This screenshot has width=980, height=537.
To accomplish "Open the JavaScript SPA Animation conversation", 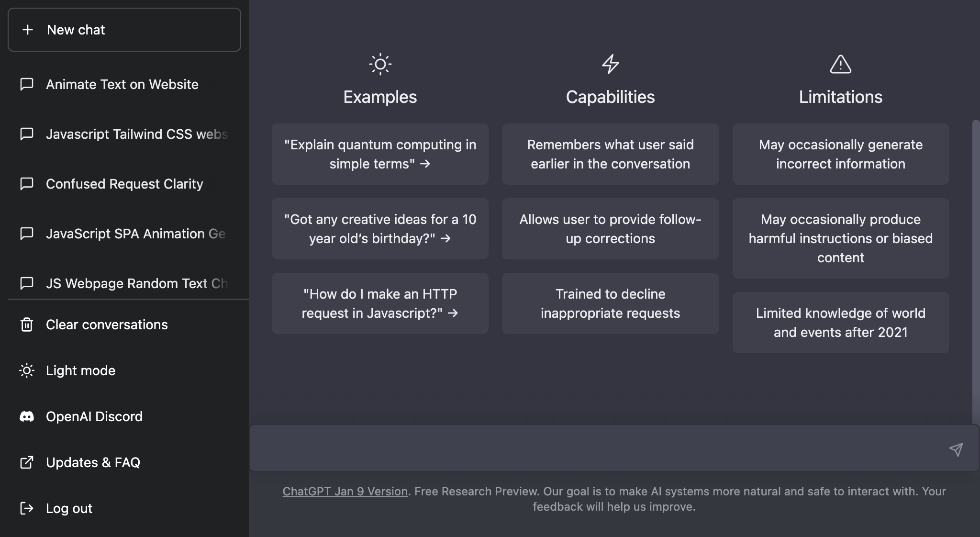I will pyautogui.click(x=135, y=234).
